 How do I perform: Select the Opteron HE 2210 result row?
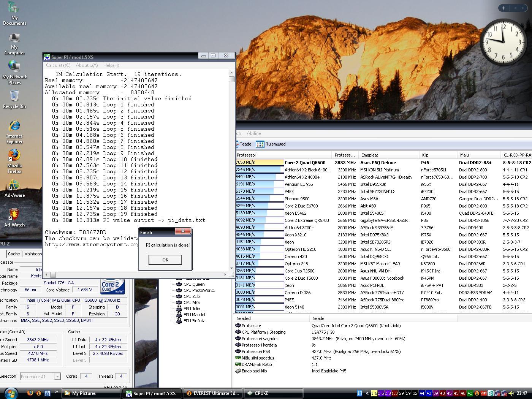[383, 249]
